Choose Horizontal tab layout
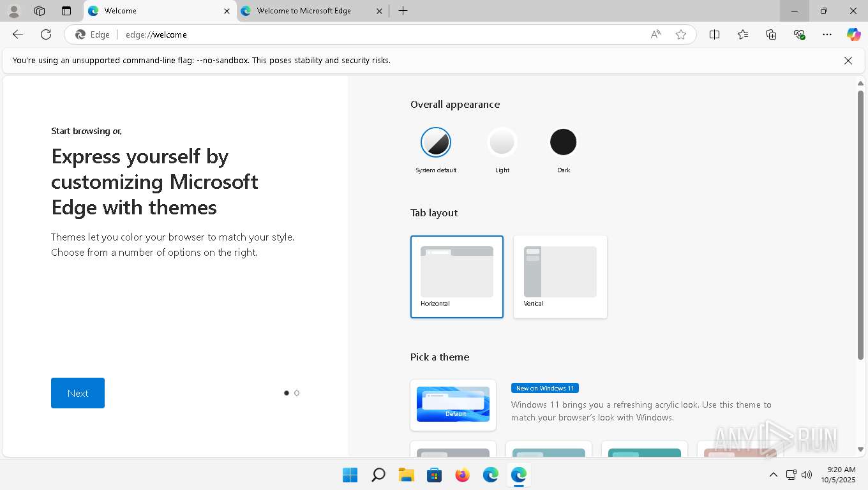Image resolution: width=868 pixels, height=490 pixels. tap(457, 276)
